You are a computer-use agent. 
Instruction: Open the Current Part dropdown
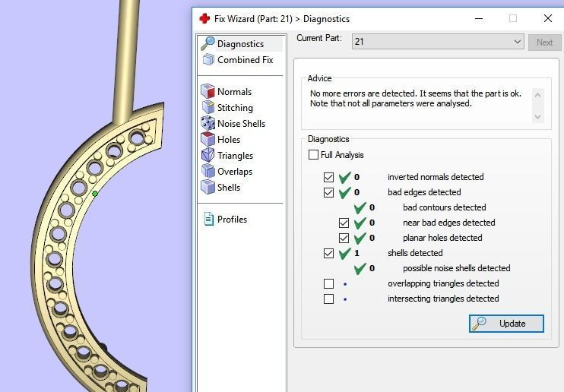pyautogui.click(x=438, y=42)
